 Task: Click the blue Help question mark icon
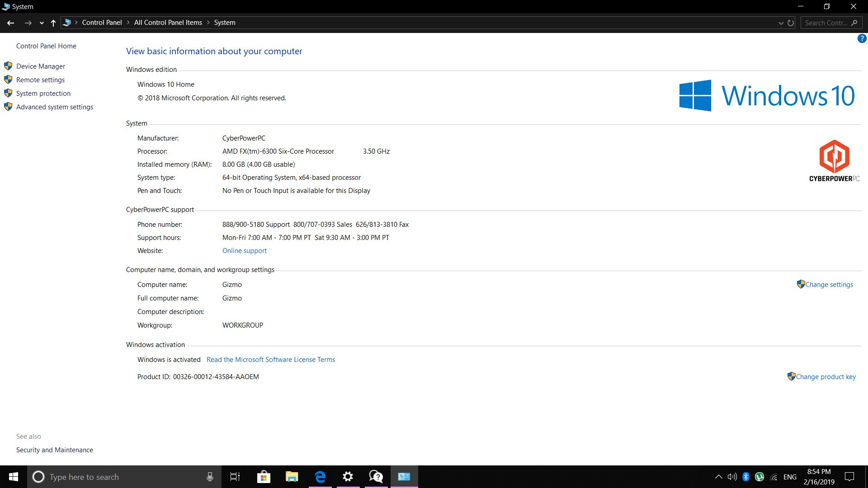862,39
